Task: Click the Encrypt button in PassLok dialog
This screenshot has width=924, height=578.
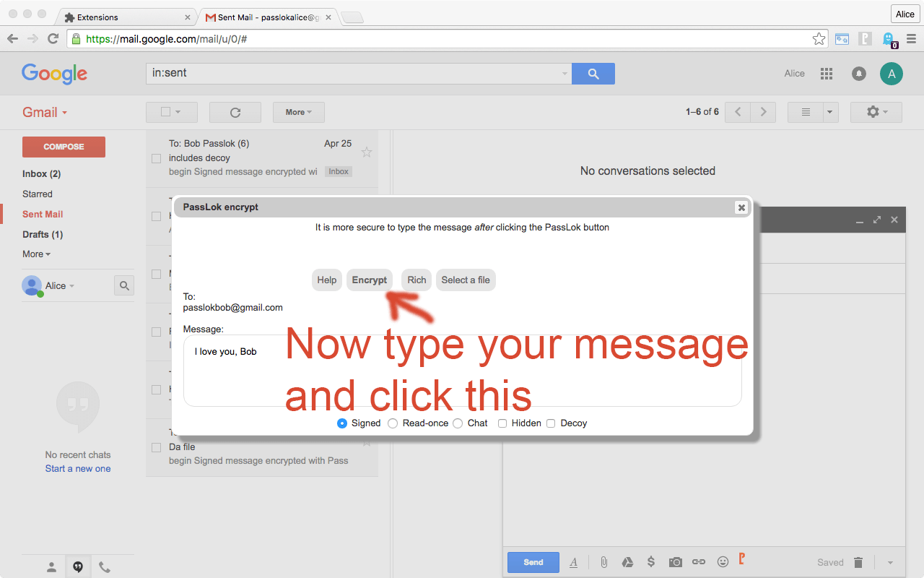Action: pos(370,280)
